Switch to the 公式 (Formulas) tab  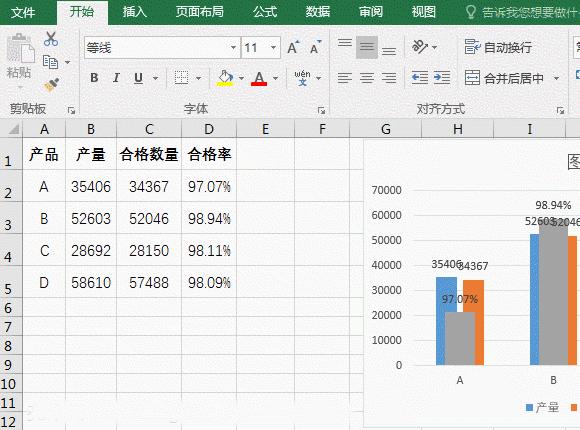tap(265, 12)
